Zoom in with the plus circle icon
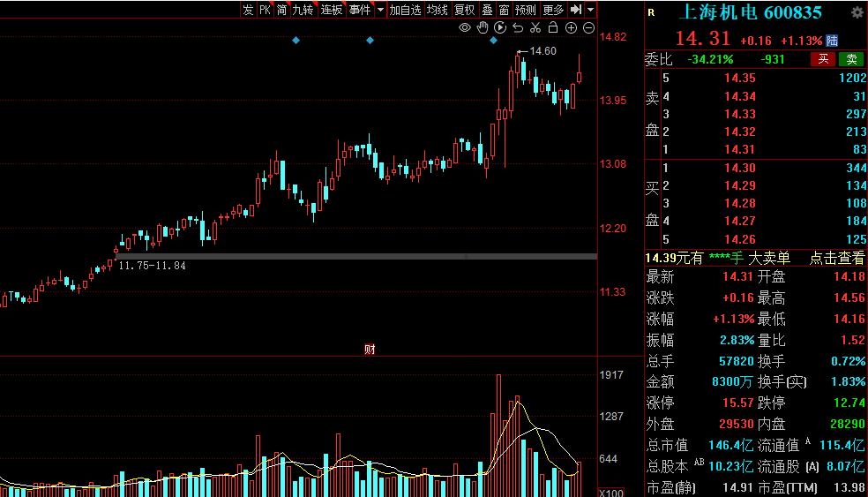868x497 pixels. [571, 27]
